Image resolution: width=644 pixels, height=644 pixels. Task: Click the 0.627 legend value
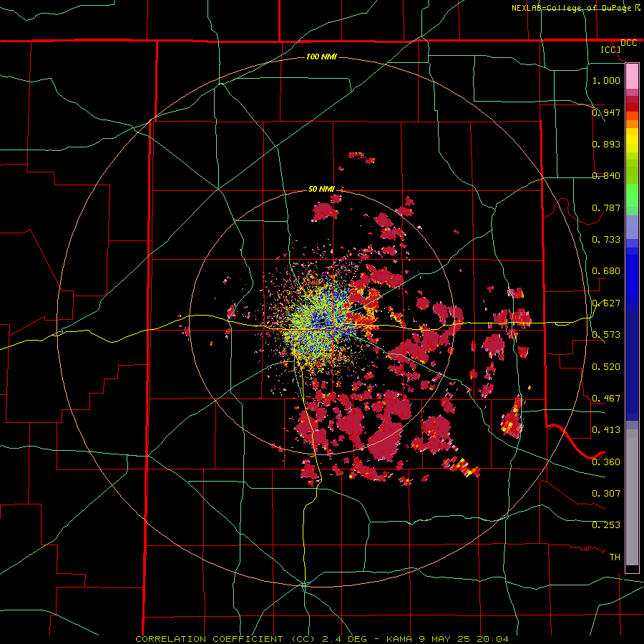606,303
